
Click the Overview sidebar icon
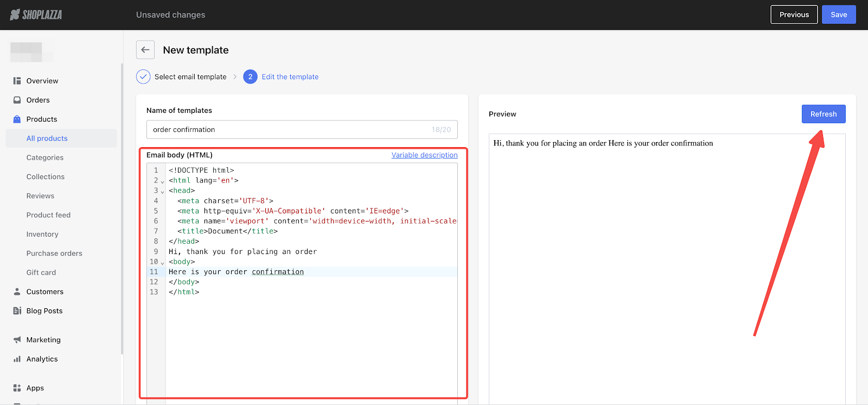coord(17,81)
